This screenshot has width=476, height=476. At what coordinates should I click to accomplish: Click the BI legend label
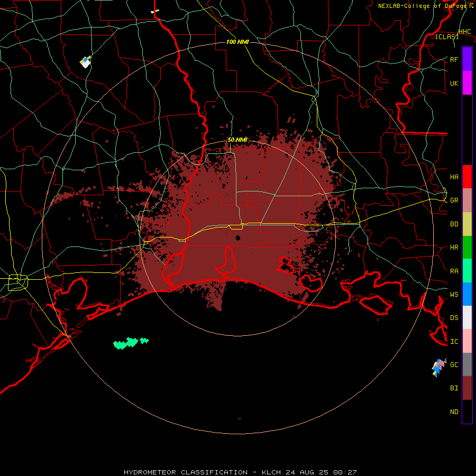[x=454, y=388]
